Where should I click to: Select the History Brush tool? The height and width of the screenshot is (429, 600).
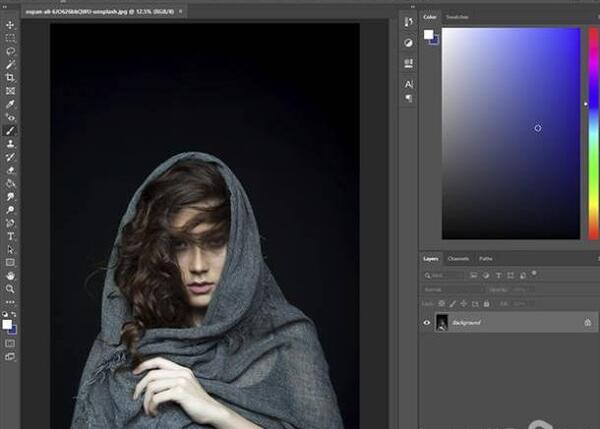pyautogui.click(x=10, y=157)
